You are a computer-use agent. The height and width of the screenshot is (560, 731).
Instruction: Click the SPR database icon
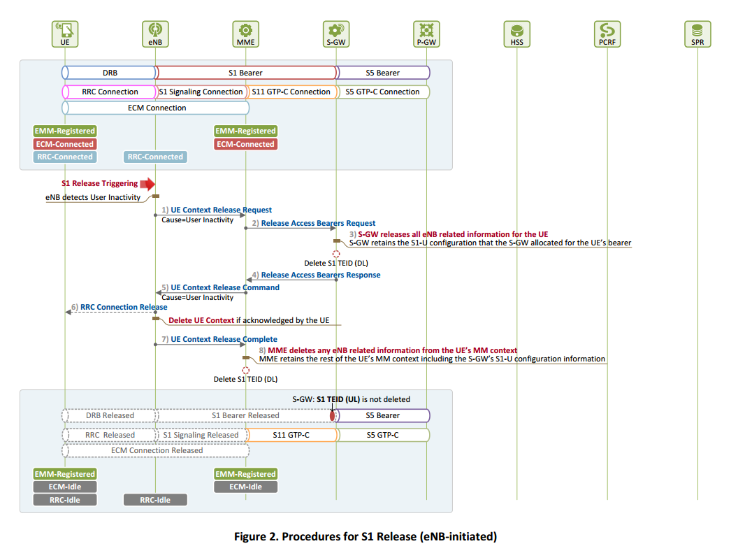tap(697, 32)
